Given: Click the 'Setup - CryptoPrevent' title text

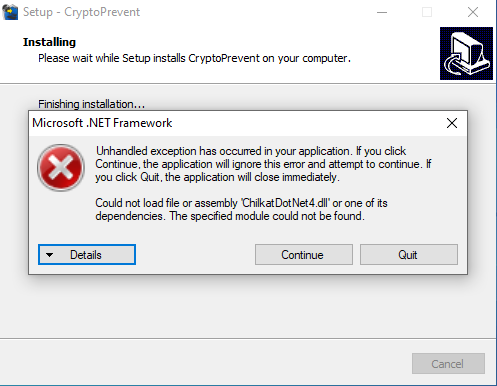Looking at the screenshot, I should coord(81,12).
